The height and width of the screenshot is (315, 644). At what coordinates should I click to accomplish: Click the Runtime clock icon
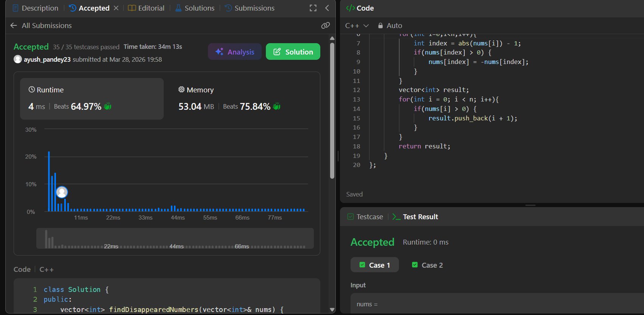[x=32, y=90]
